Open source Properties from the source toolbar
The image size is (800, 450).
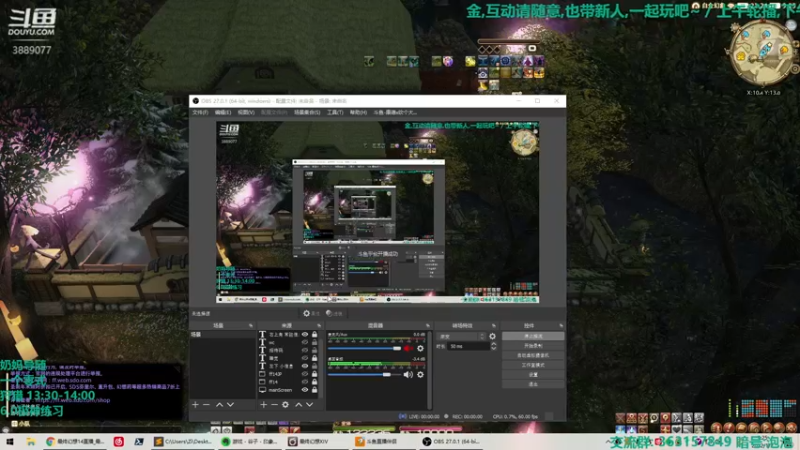[x=311, y=313]
